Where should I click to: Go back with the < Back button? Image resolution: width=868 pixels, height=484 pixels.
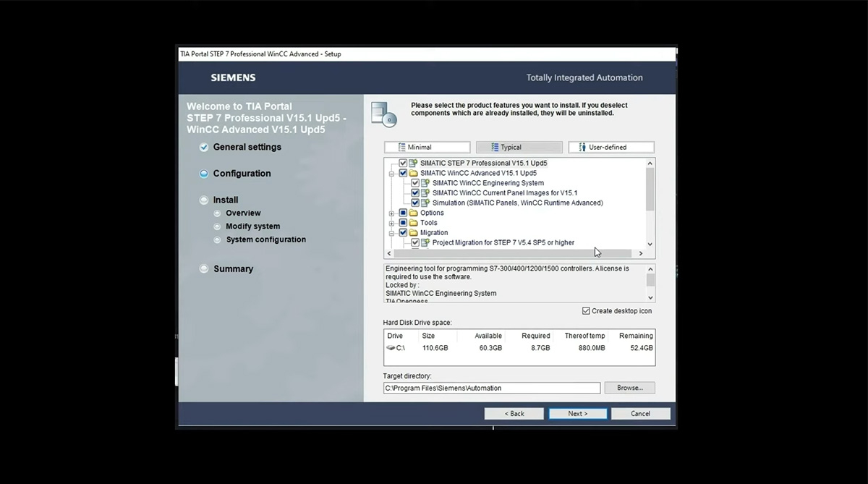click(514, 414)
